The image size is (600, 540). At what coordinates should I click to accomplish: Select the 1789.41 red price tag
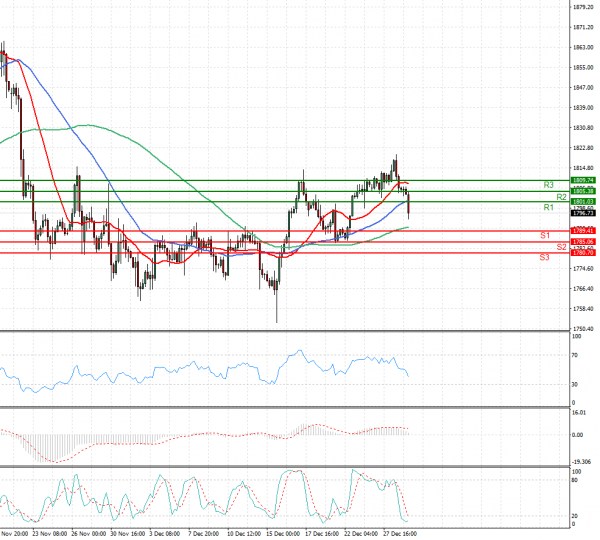(583, 231)
